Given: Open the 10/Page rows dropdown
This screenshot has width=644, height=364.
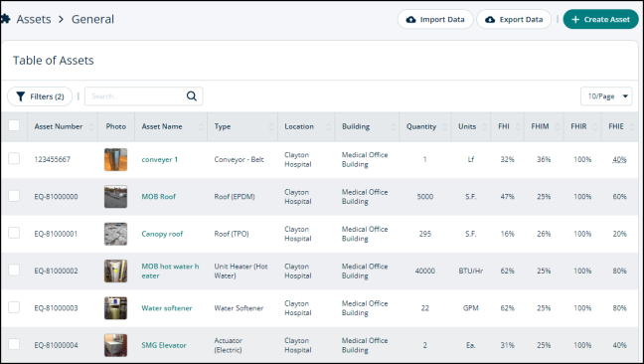Looking at the screenshot, I should click(x=606, y=96).
